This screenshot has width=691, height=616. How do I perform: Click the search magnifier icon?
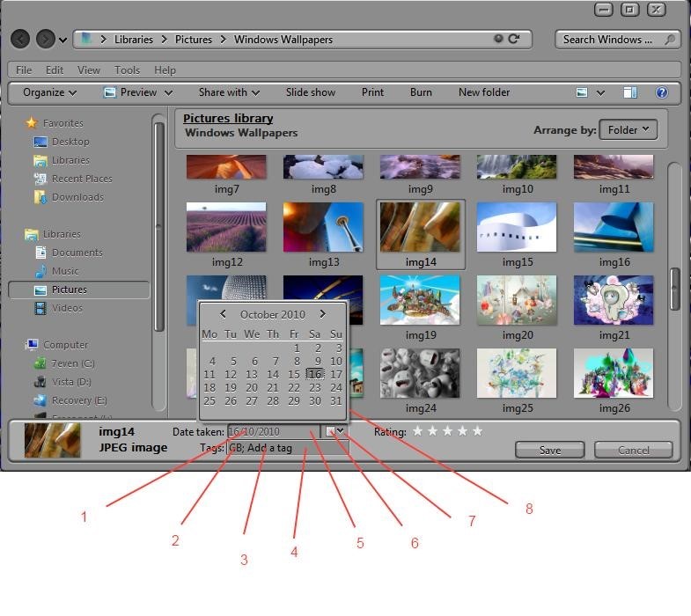point(670,40)
